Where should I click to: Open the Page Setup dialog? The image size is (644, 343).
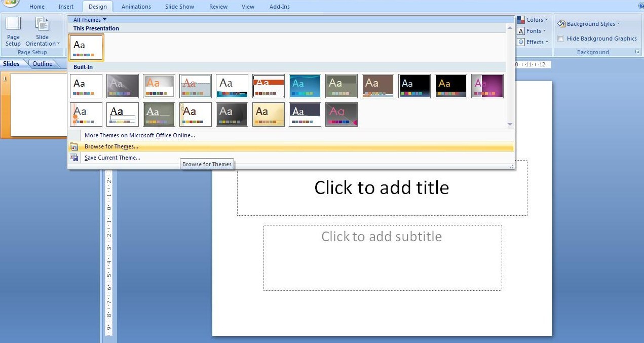13,31
